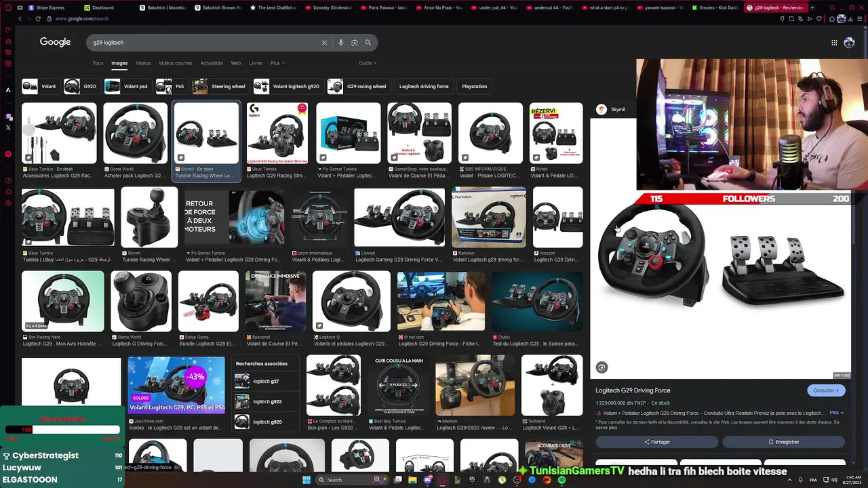Screen dimensions: 868x488
Task: Click the Logitech G29 Driving Force title
Action: coord(633,390)
